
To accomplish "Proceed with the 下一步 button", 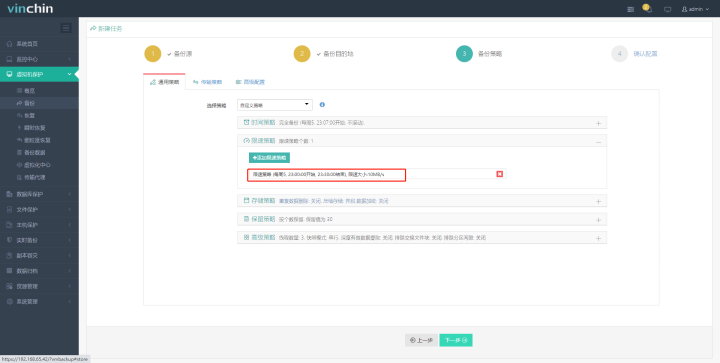I will click(x=456, y=340).
